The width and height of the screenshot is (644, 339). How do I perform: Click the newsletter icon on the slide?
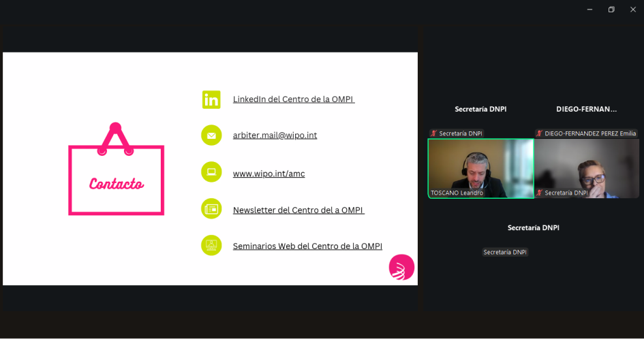click(211, 208)
